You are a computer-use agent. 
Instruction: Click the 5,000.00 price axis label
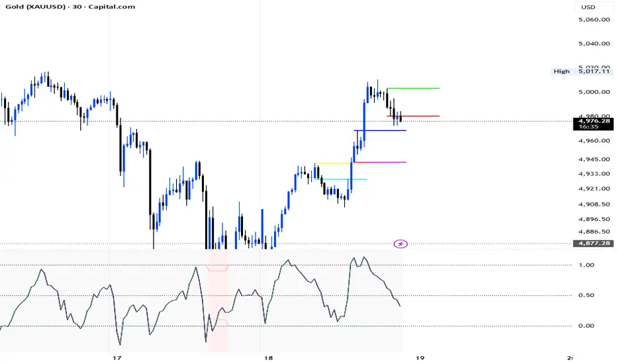594,92
